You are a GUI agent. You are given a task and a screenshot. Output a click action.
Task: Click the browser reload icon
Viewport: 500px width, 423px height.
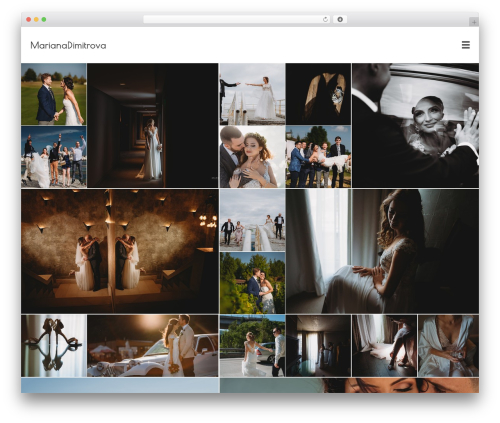pyautogui.click(x=325, y=19)
